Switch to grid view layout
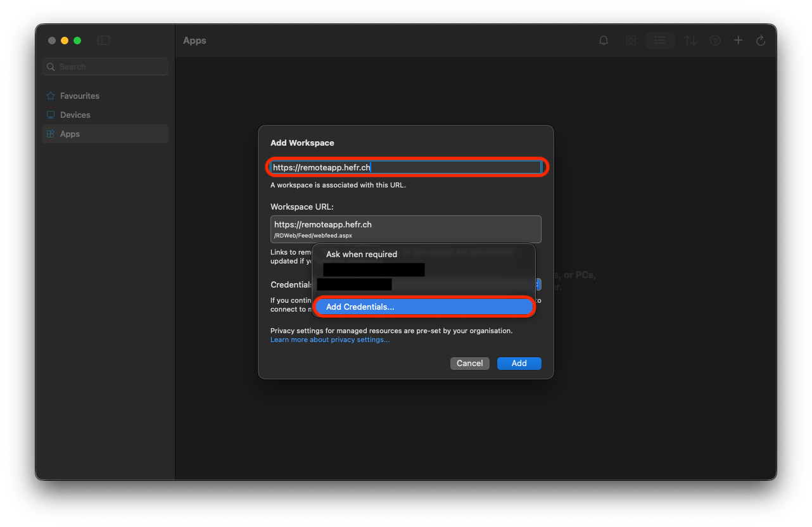 pos(631,41)
